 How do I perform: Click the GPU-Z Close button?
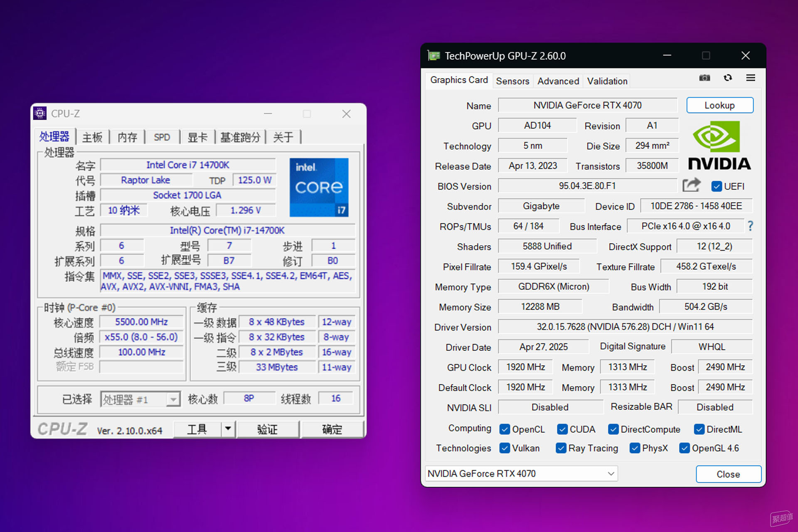[x=728, y=474]
